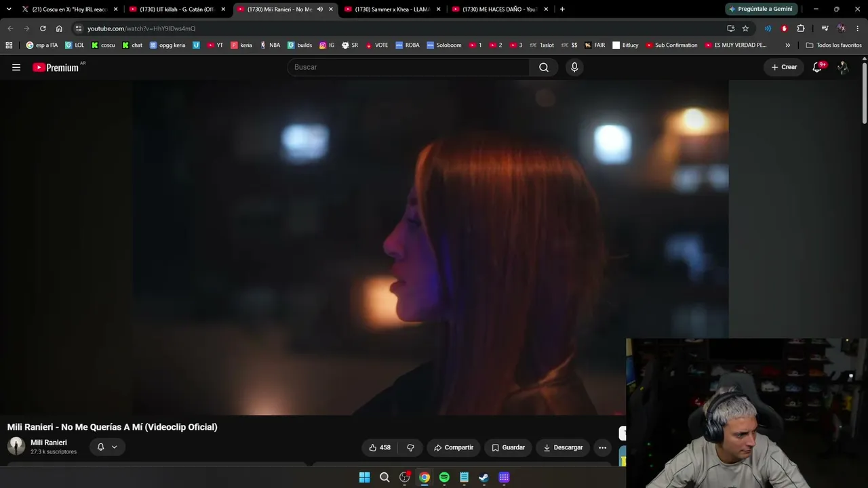Install app icon in address bar
The height and width of the screenshot is (488, 868).
click(730, 28)
